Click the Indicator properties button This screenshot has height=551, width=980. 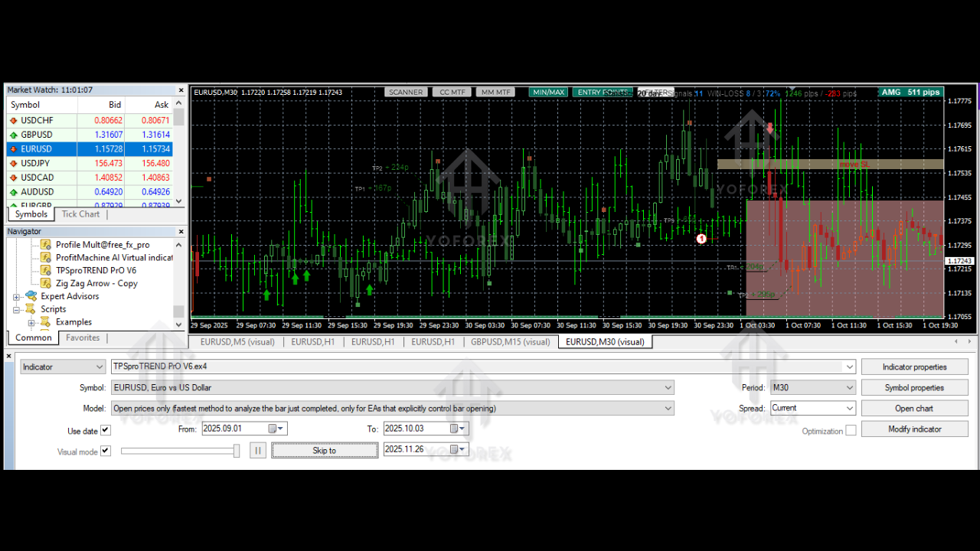click(914, 367)
